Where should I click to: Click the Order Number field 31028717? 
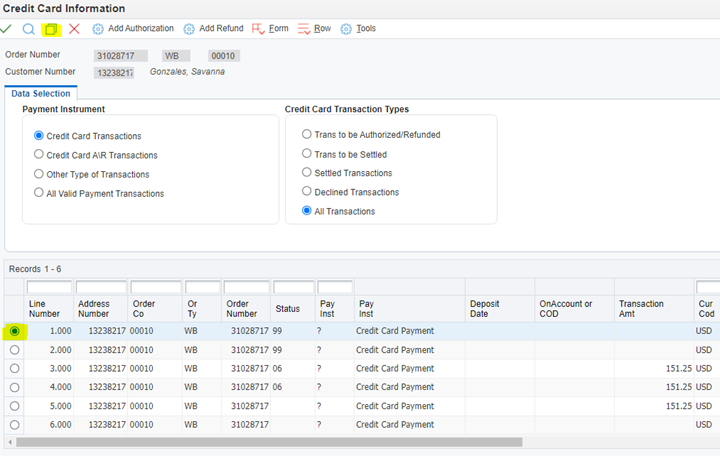(x=121, y=56)
